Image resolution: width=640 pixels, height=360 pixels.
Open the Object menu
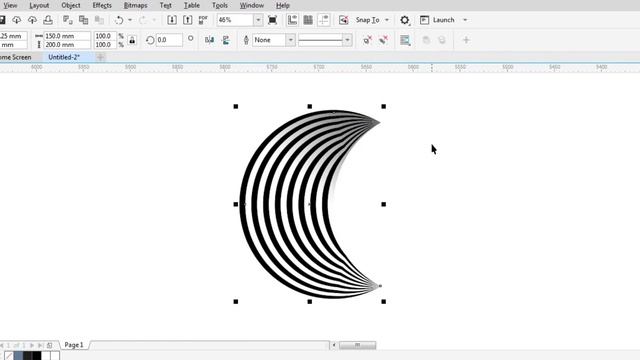tap(71, 5)
